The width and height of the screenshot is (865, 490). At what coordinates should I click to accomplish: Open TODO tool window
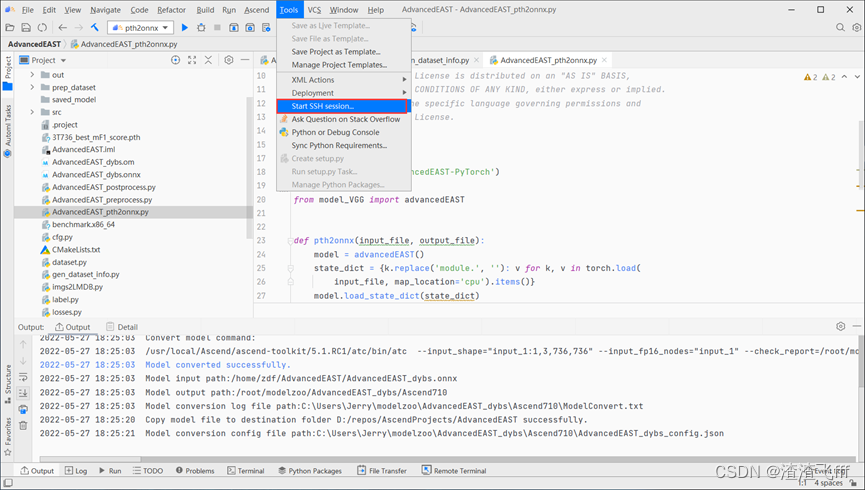[148, 471]
